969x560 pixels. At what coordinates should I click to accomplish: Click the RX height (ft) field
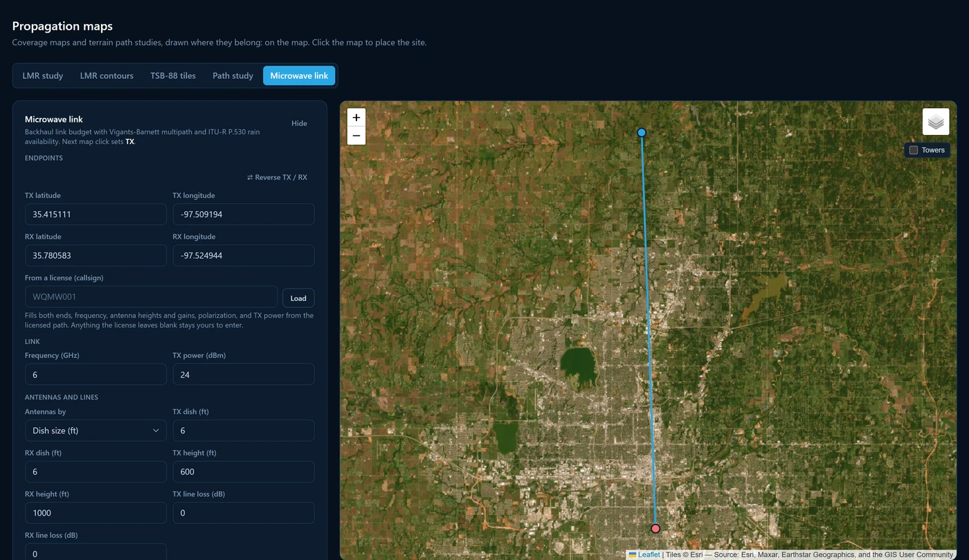96,513
